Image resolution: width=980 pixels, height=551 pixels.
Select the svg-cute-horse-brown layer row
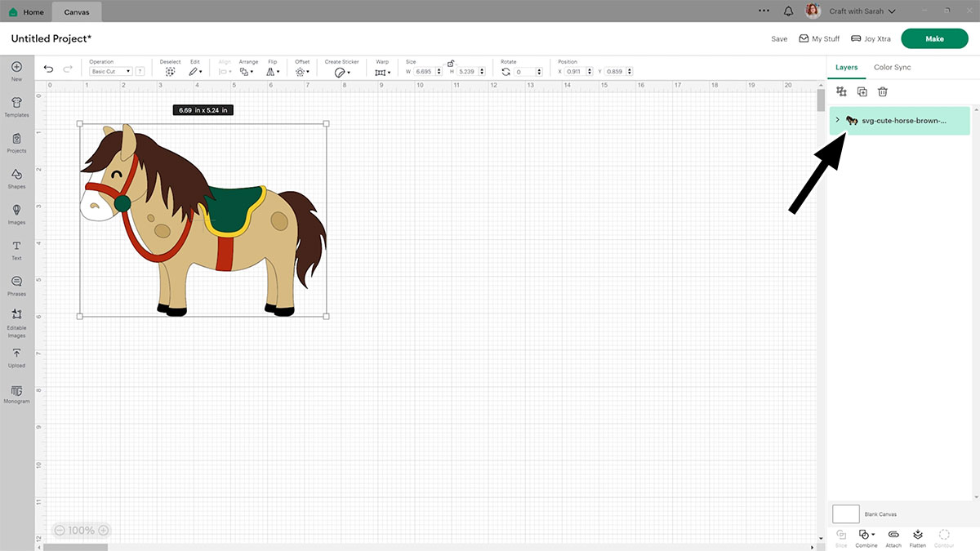click(x=900, y=120)
